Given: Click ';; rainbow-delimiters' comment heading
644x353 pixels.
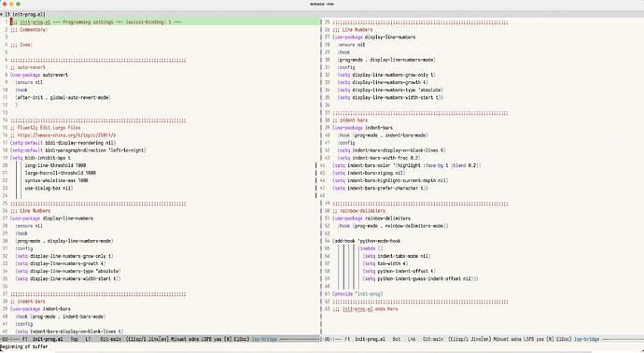Looking at the screenshot, I should 359,211.
